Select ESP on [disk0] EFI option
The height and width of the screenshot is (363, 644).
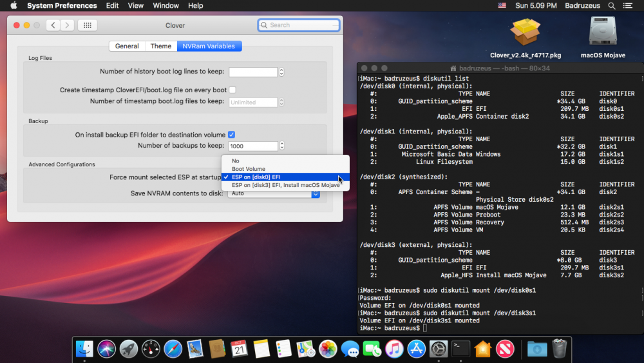point(285,177)
